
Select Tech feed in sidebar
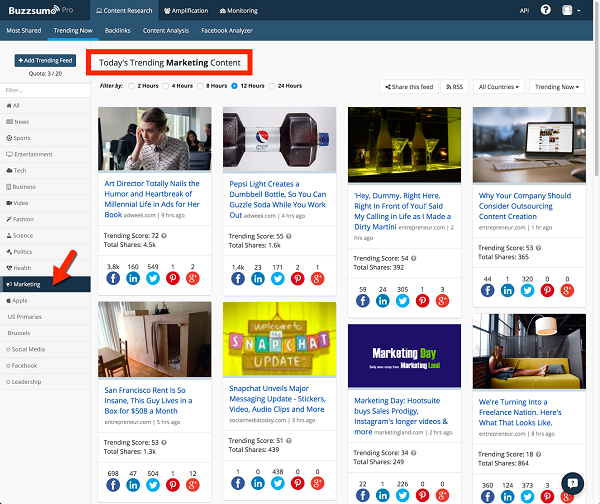coord(45,170)
